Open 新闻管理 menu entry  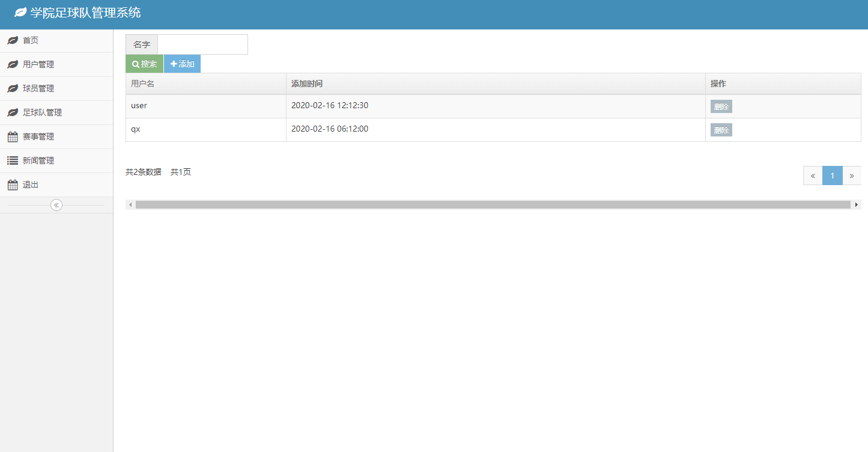(x=56, y=160)
